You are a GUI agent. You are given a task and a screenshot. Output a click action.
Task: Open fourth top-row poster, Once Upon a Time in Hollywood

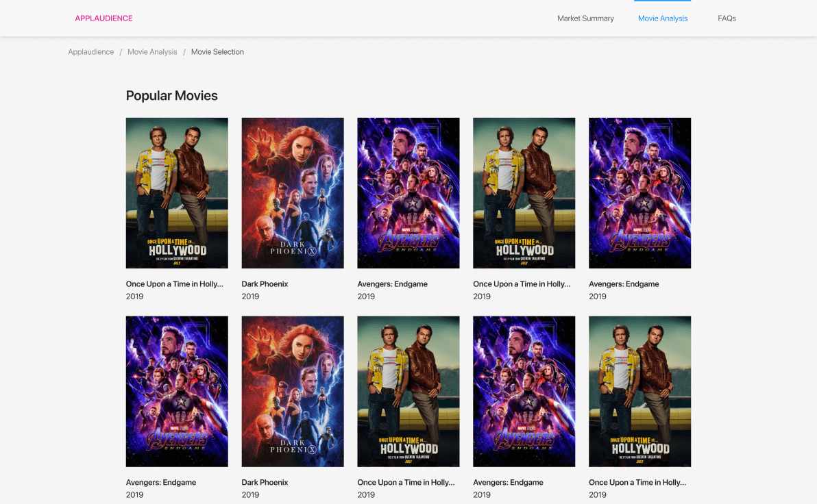click(524, 192)
